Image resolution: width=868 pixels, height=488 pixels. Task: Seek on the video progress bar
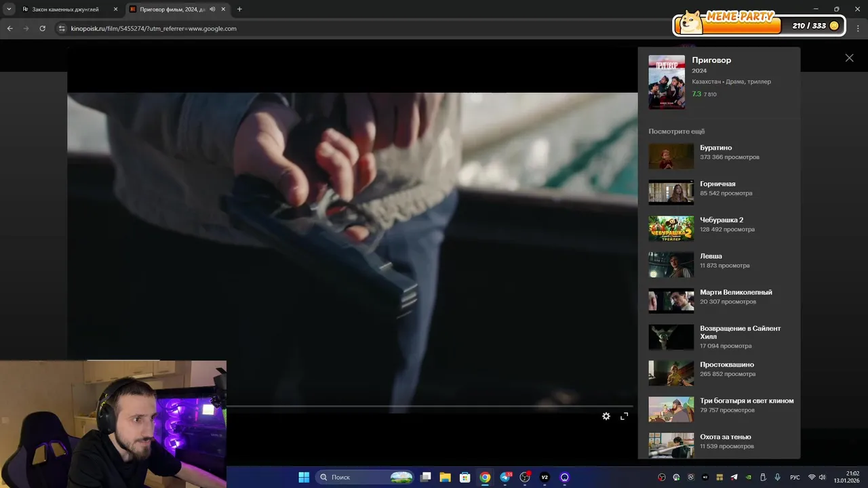430,406
